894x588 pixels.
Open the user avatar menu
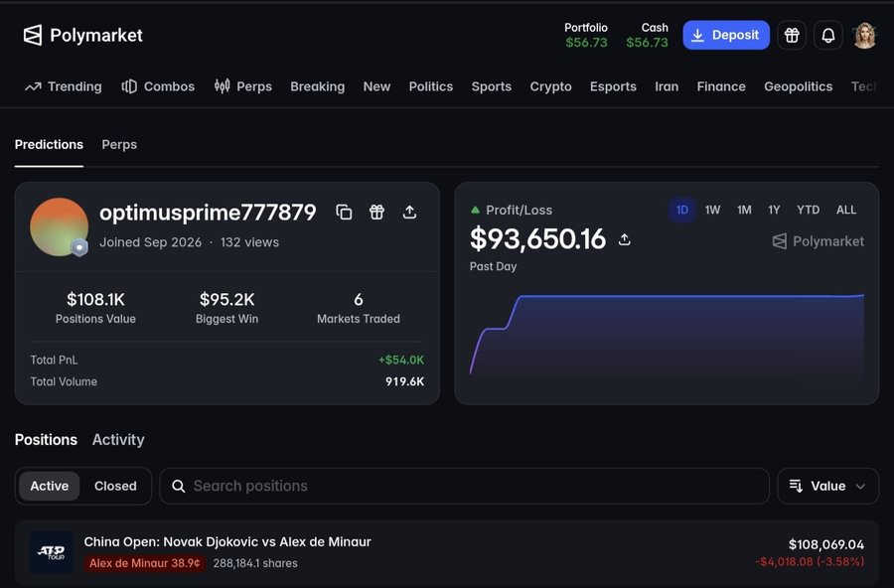(864, 36)
